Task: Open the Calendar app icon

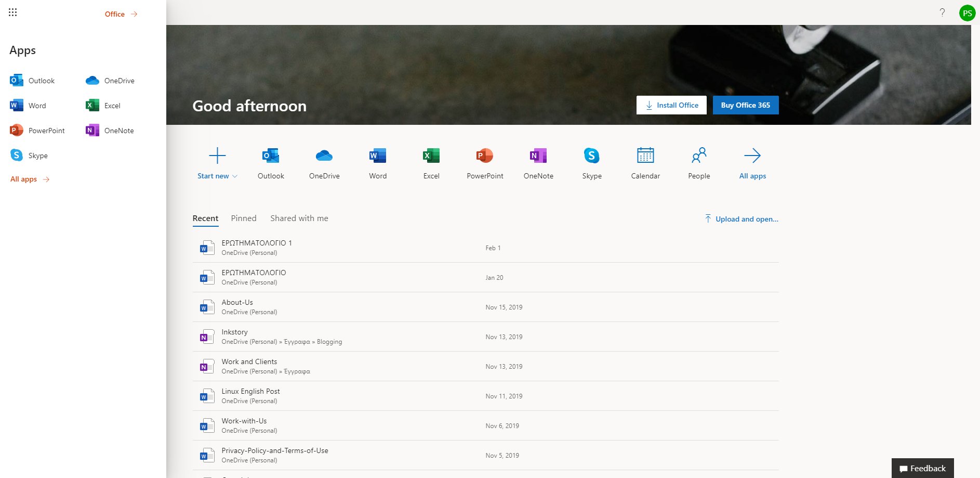Action: (645, 156)
